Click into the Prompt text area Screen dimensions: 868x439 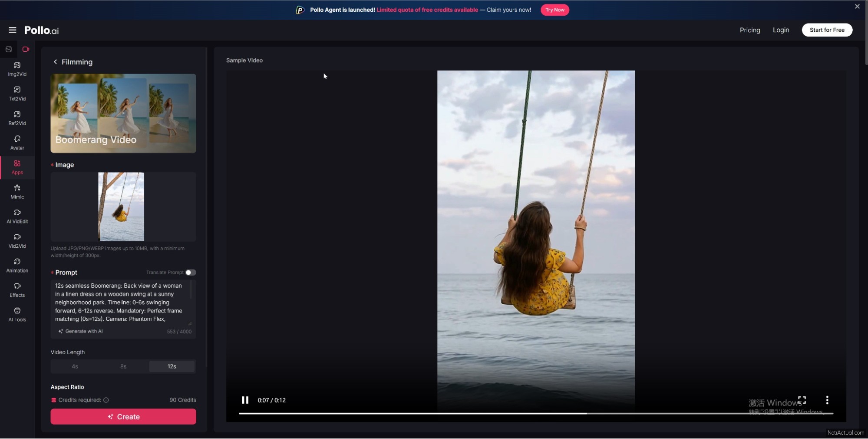pos(121,303)
